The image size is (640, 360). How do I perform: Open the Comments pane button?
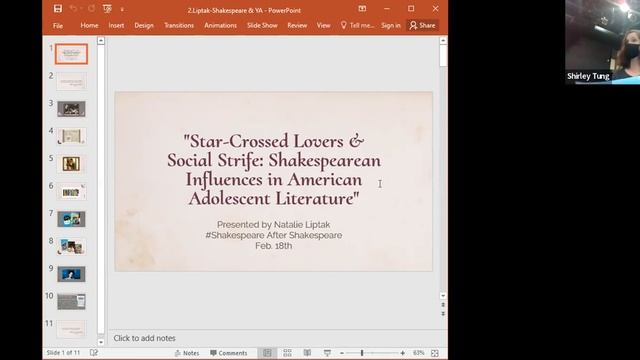pyautogui.click(x=229, y=353)
